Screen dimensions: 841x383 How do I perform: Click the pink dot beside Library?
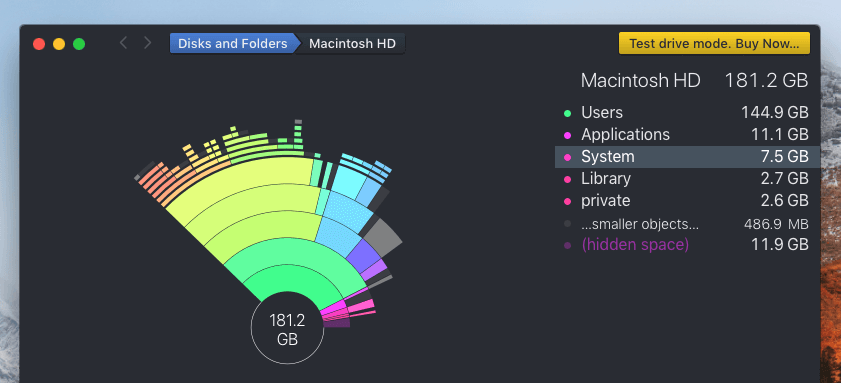pos(567,179)
